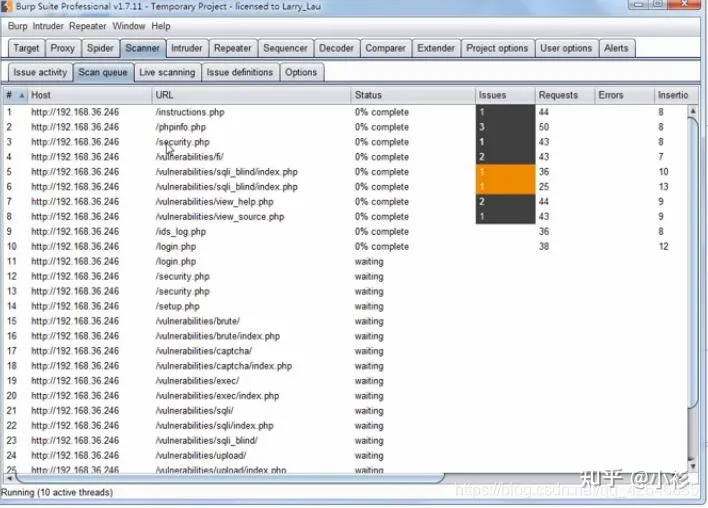Open the Repeater menu in menu bar
This screenshot has width=708, height=508.
pos(88,26)
